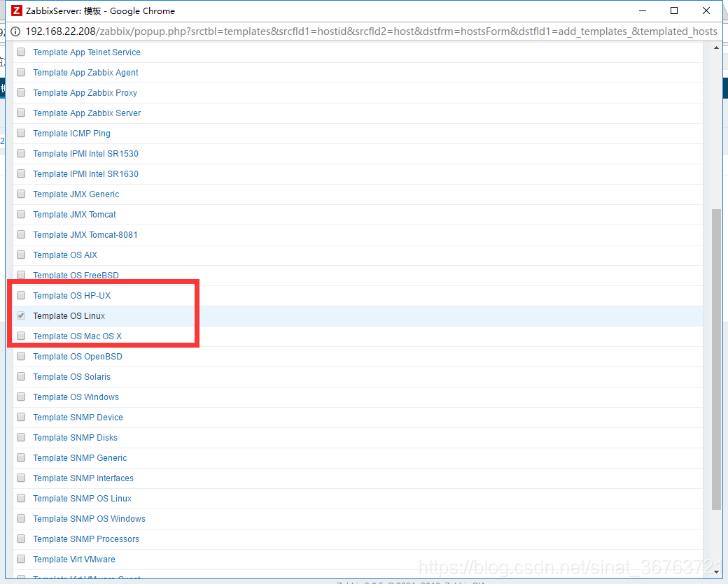728x584 pixels.
Task: Select the Template OS HP-UX link
Action: click(x=71, y=296)
